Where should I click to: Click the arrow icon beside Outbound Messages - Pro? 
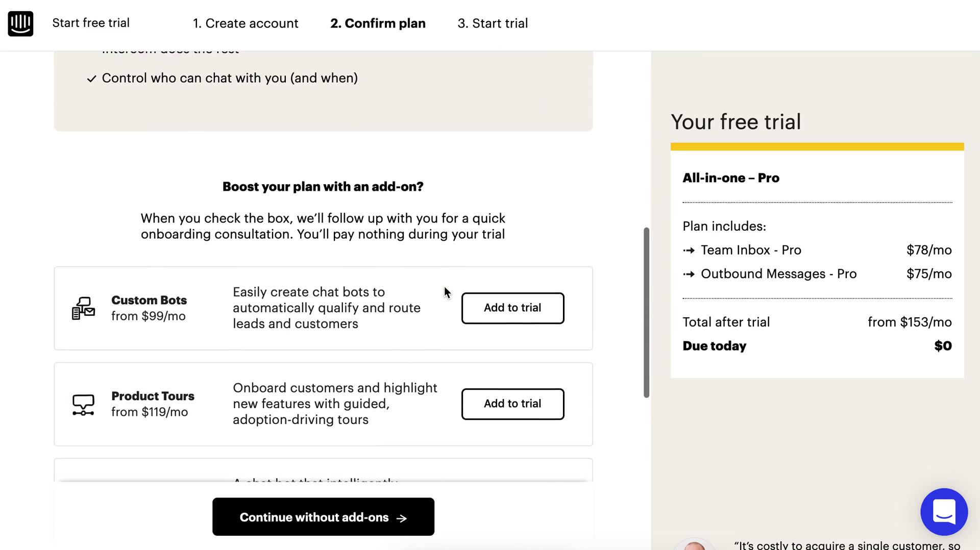tap(689, 274)
